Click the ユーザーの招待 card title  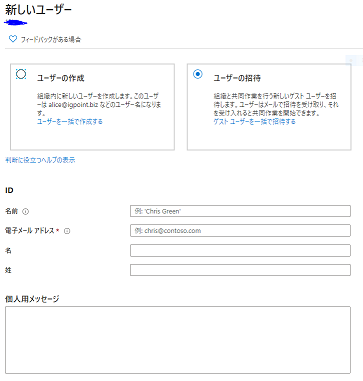(x=237, y=78)
